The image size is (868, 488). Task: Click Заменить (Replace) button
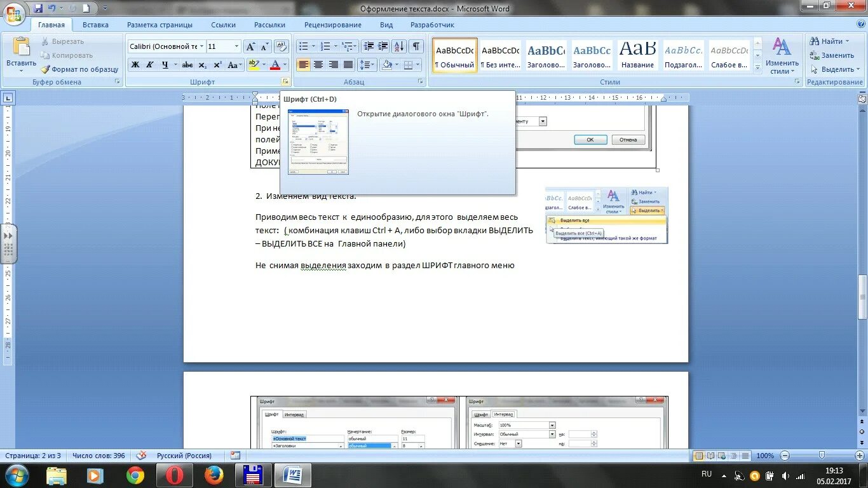pos(832,55)
